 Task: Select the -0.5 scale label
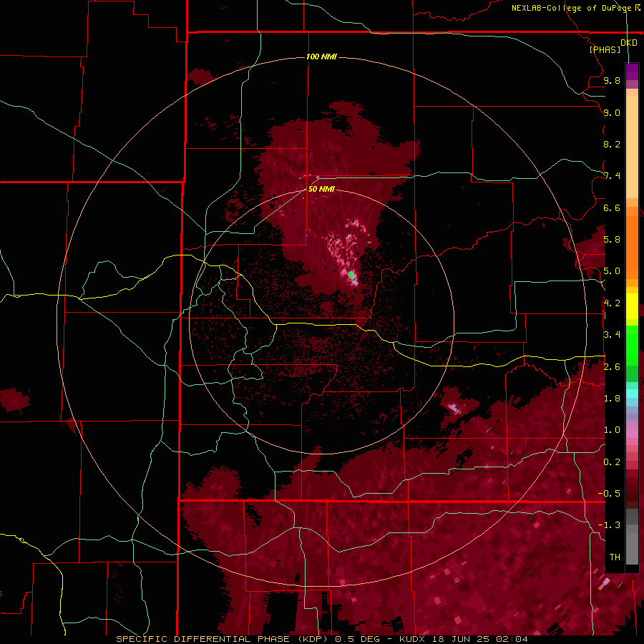pos(609,493)
